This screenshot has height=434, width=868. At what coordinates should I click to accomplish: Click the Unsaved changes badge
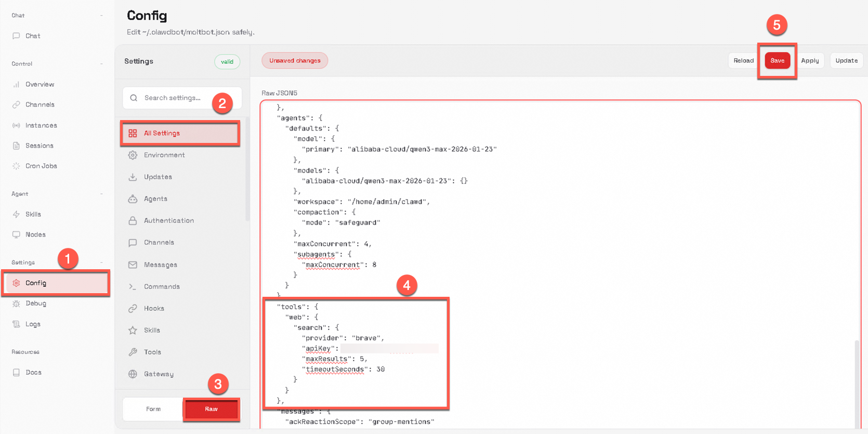[295, 61]
